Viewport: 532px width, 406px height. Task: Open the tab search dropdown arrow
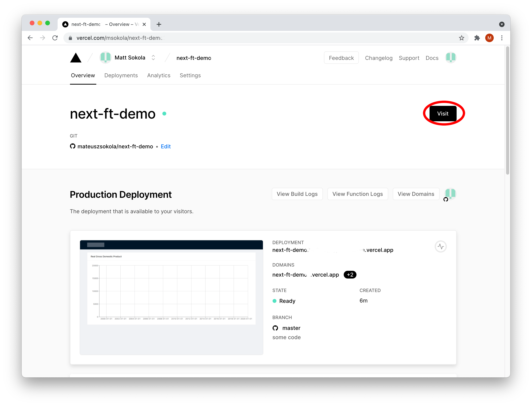pos(502,24)
